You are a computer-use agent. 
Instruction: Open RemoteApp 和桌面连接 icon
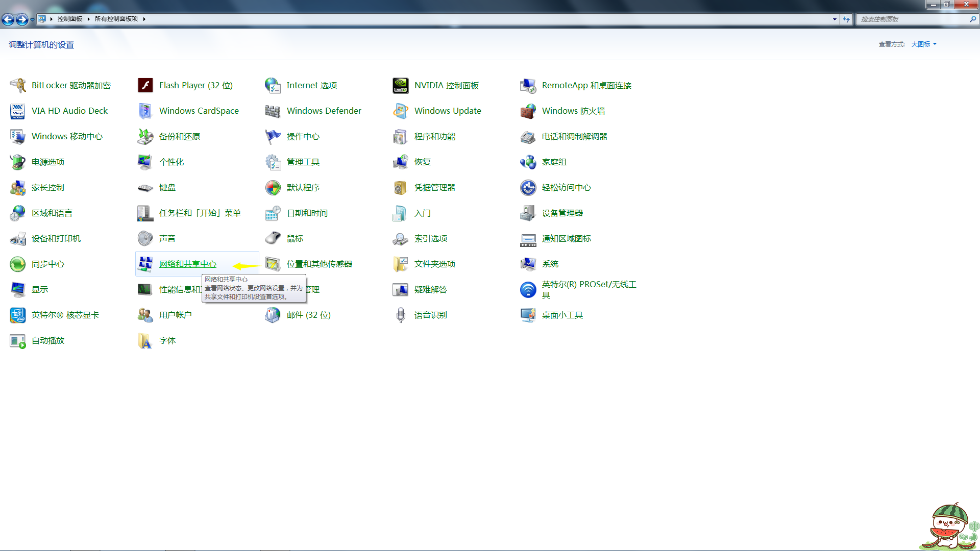pyautogui.click(x=528, y=85)
